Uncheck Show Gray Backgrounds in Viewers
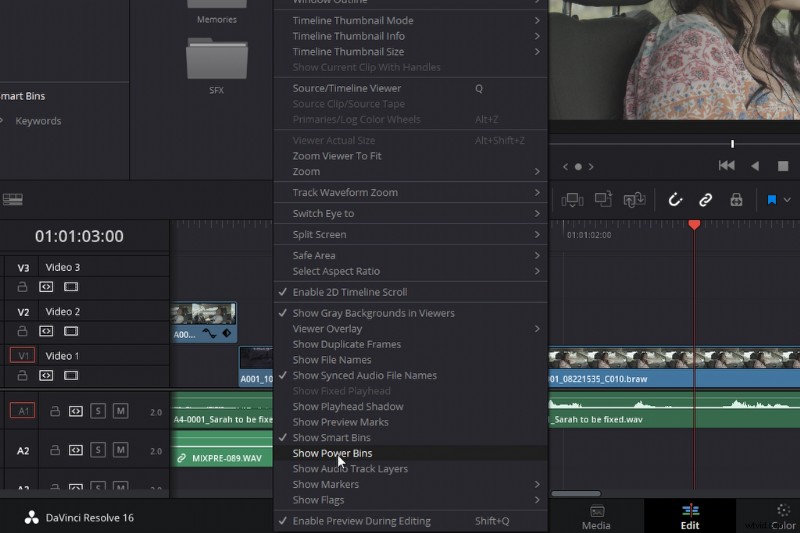 point(411,313)
